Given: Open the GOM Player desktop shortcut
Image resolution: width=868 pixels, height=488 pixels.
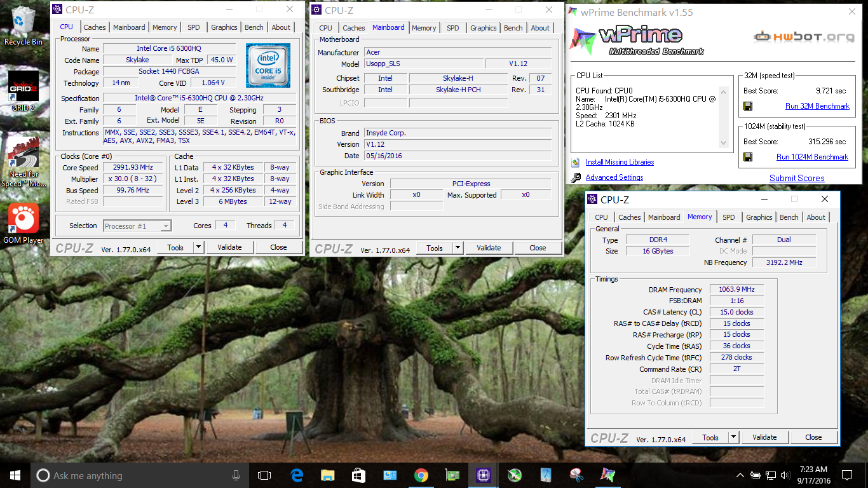Looking at the screenshot, I should pos(24,223).
